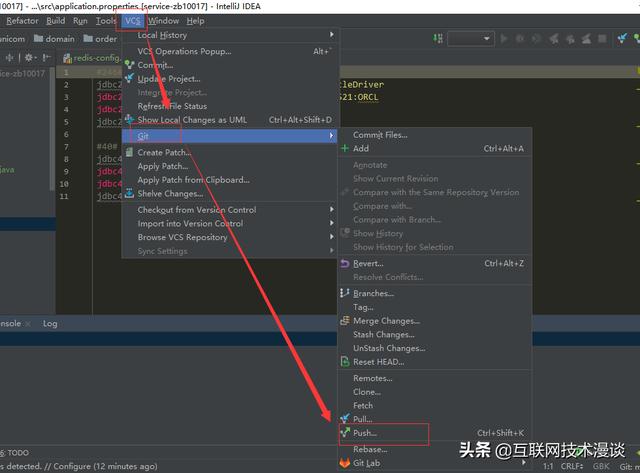Open the run configuration dropdown
Screen dimensions: 640x473
[471, 39]
